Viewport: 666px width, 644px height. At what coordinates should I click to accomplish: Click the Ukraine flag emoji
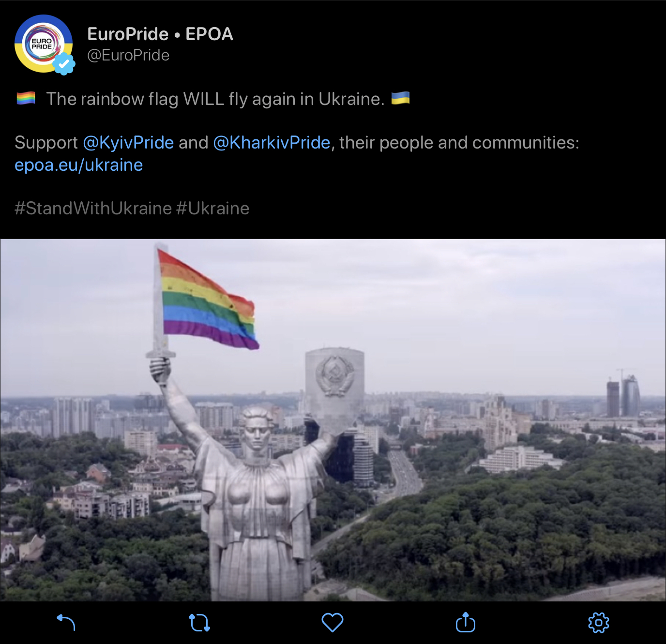coord(400,98)
